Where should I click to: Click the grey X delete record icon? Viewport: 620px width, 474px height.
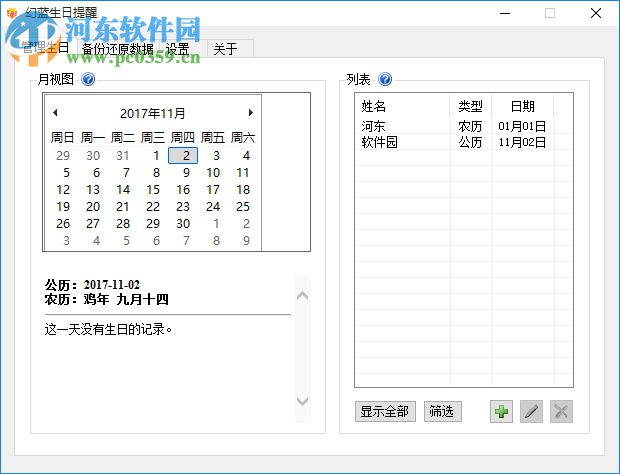coord(561,412)
